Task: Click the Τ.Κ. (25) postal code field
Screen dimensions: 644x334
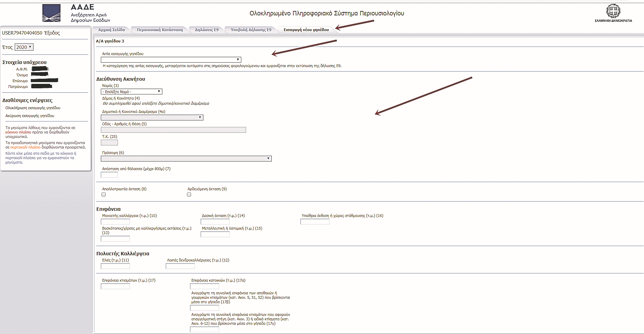Action: click(x=109, y=142)
